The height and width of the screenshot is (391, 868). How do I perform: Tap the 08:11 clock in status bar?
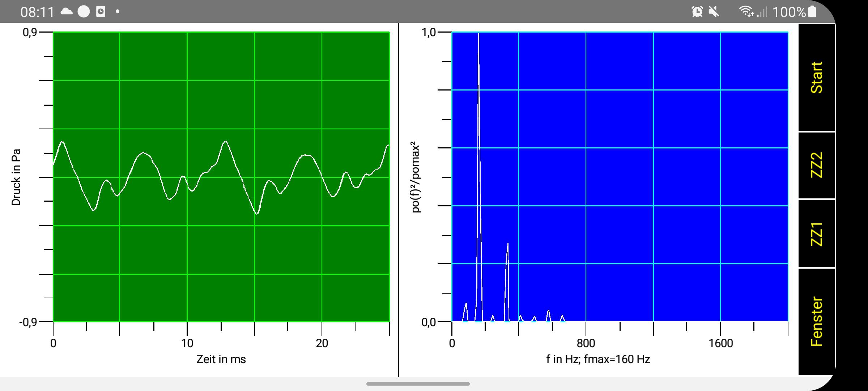37,12
